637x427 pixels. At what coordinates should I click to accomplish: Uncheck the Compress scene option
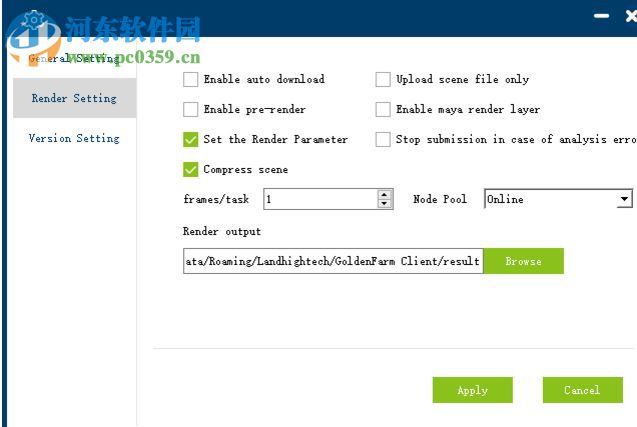pyautogui.click(x=191, y=170)
